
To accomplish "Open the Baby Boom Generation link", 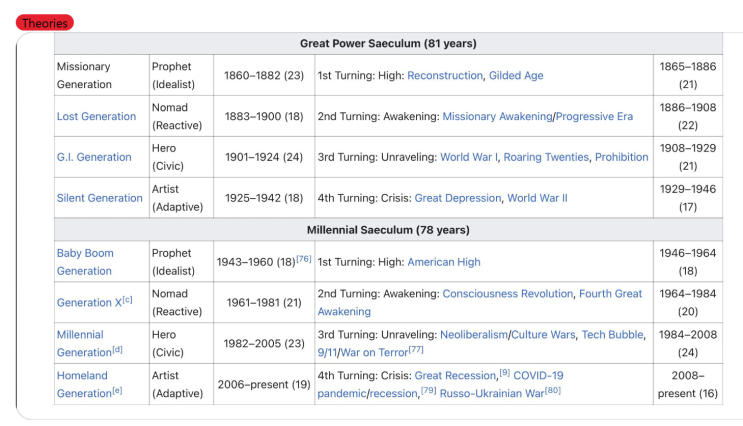I will 85,262.
